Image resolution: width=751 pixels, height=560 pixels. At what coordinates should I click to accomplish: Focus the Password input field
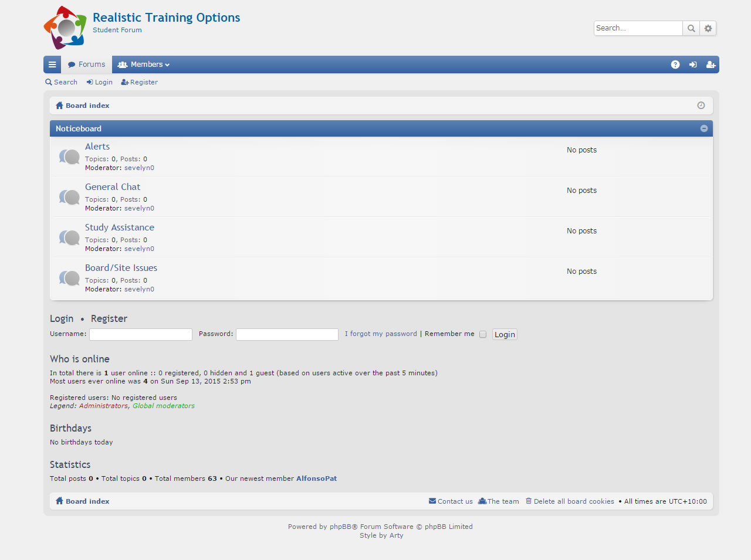287,334
